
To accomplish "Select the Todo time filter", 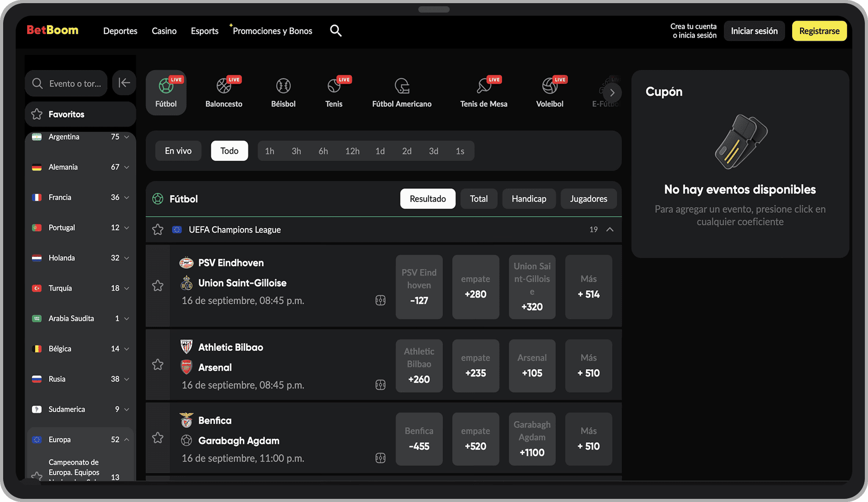I will click(230, 151).
